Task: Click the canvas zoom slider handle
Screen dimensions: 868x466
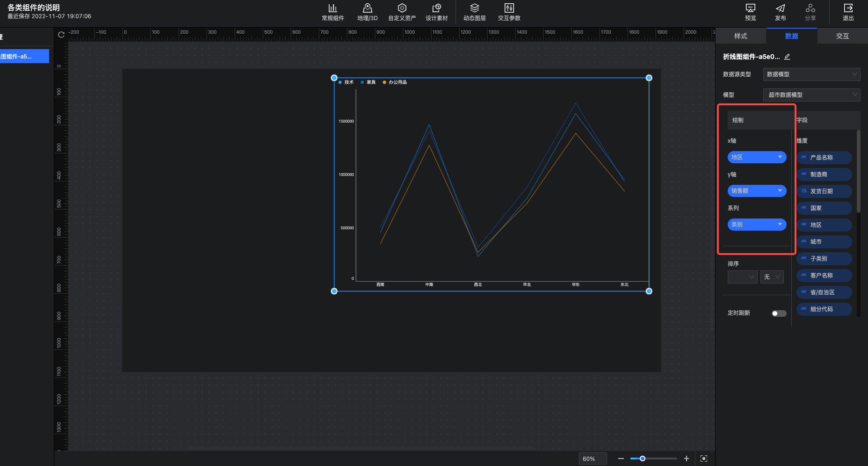Action: [643, 459]
